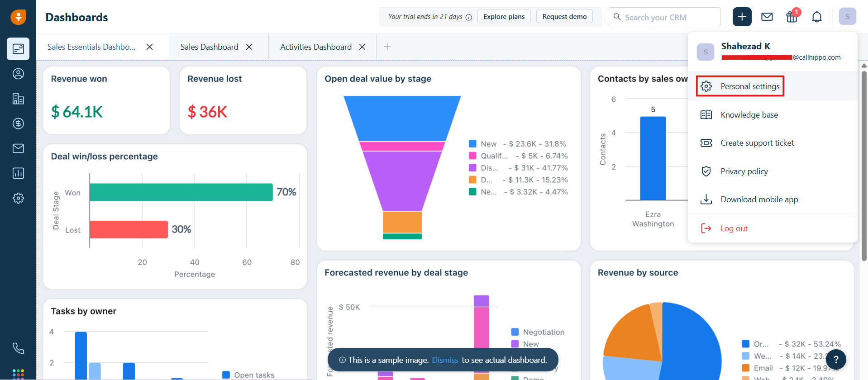Click the Privacy policy shield icon
Viewport: 868px width, 380px height.
(706, 171)
